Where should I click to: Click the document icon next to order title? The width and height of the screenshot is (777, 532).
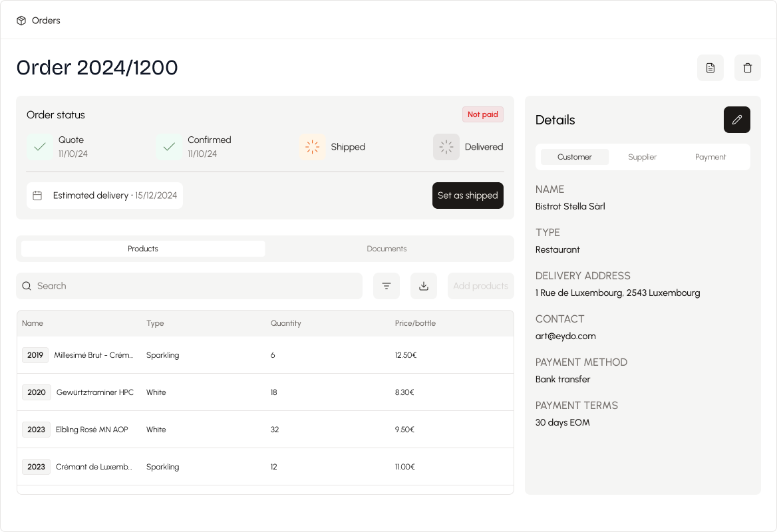710,68
